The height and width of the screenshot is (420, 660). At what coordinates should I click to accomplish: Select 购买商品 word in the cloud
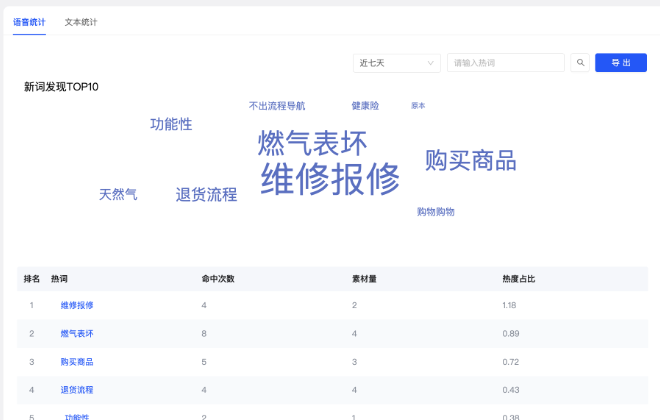470,160
